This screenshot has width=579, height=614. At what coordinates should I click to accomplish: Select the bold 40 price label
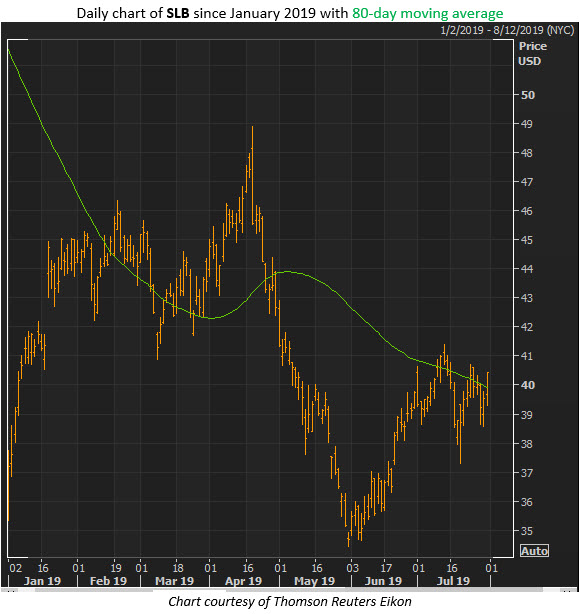[528, 385]
